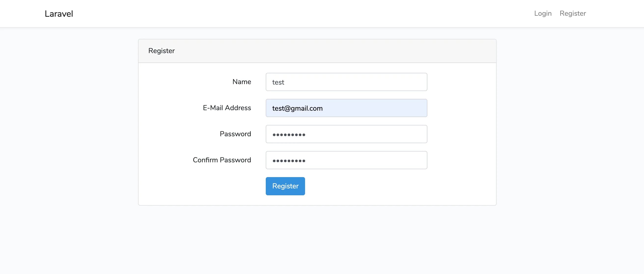The height and width of the screenshot is (274, 644).
Task: Click the Laravel brand link
Action: [59, 14]
